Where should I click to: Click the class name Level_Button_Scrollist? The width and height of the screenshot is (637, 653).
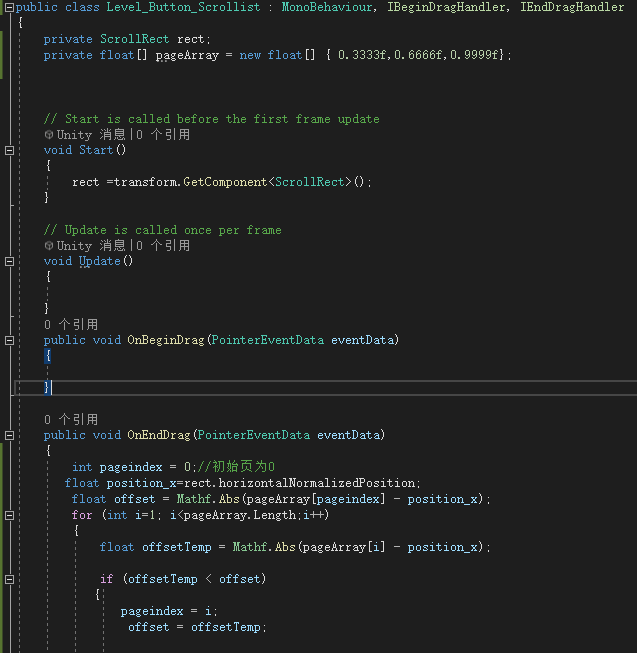coord(183,7)
